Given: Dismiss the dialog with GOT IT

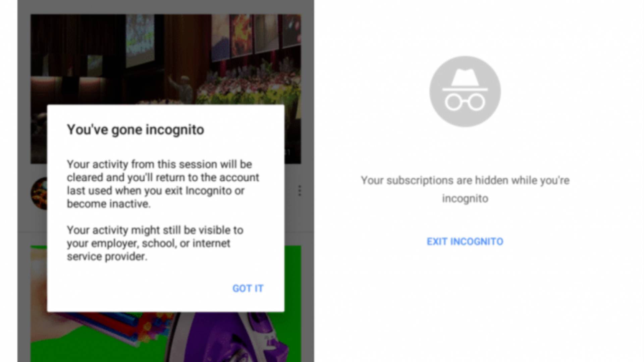Looking at the screenshot, I should (x=248, y=288).
